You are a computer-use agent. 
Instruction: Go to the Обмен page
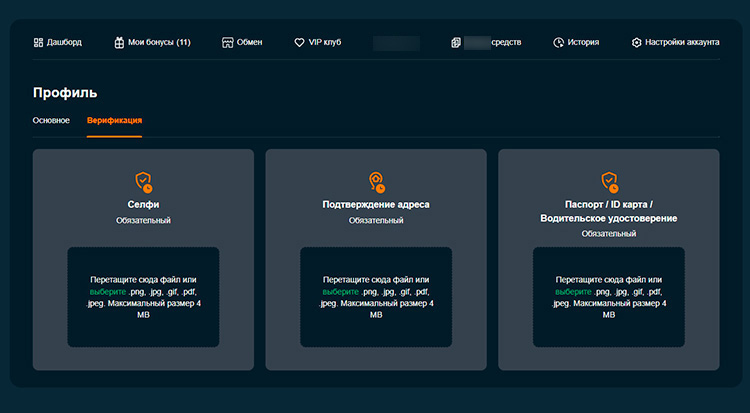point(242,43)
